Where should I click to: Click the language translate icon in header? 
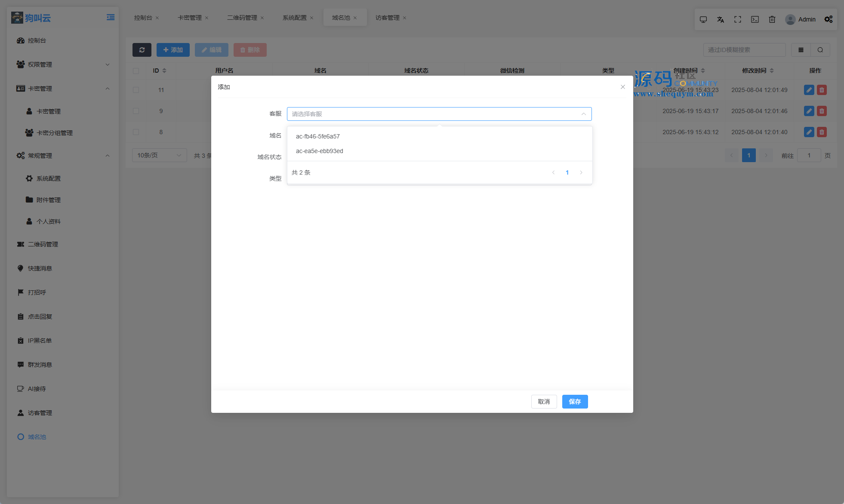tap(721, 19)
